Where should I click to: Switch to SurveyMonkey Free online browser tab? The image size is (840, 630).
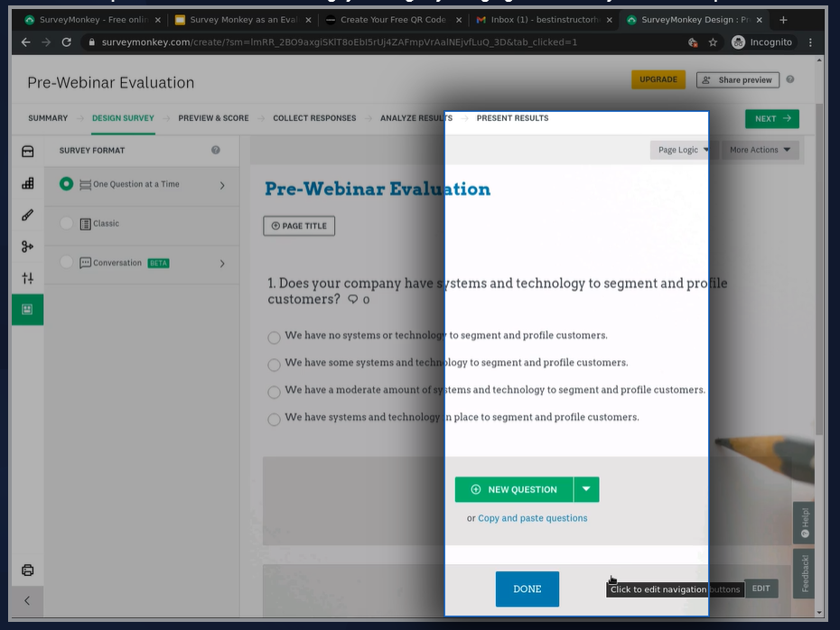[93, 20]
